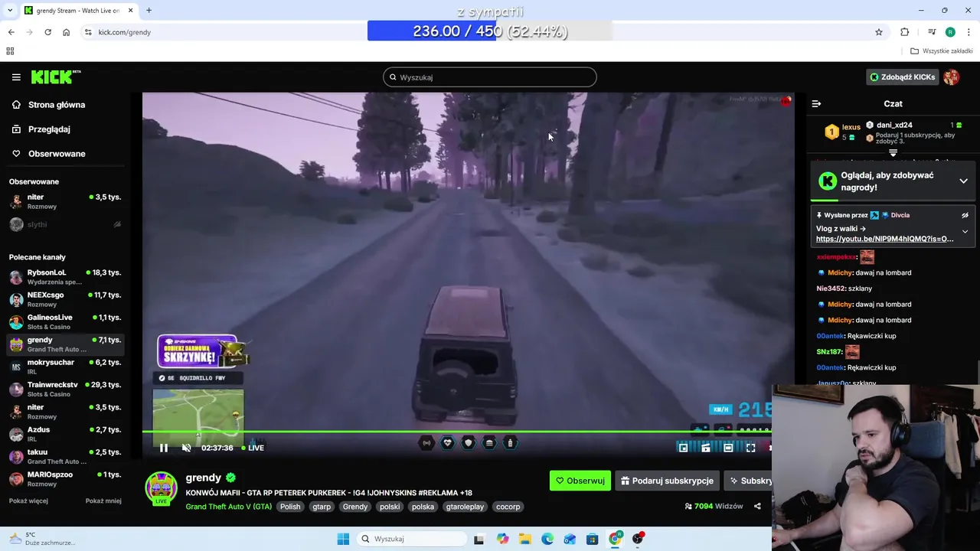Open Wszystkie zakładki bookmarks folder
This screenshot has width=980, height=551.
point(942,51)
